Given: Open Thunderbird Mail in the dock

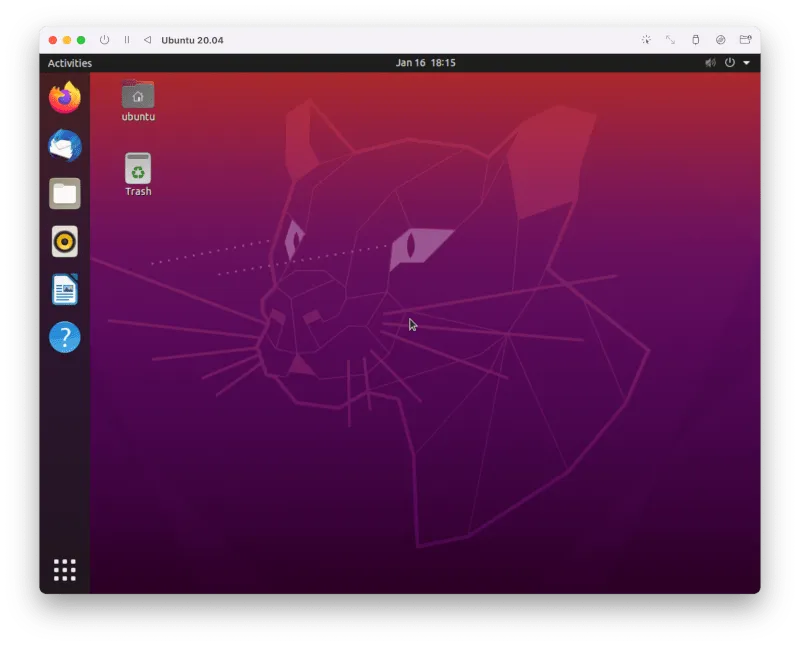Looking at the screenshot, I should [65, 145].
